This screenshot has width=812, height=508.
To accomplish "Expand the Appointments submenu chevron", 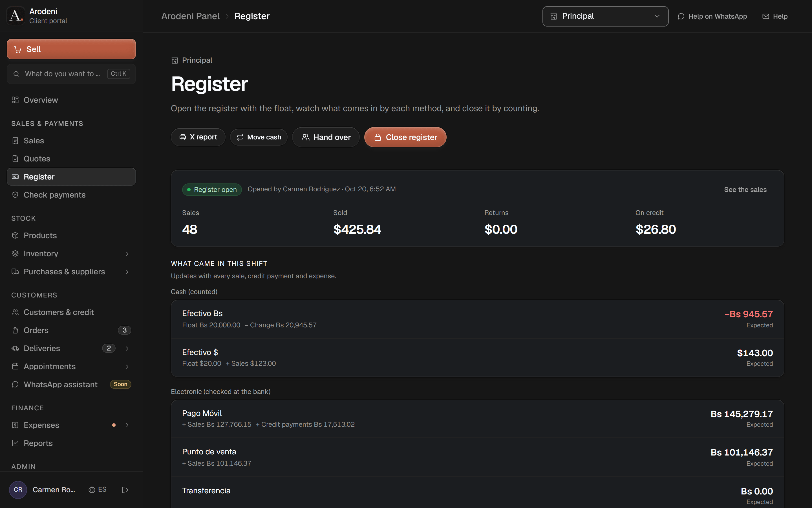I will (x=127, y=367).
